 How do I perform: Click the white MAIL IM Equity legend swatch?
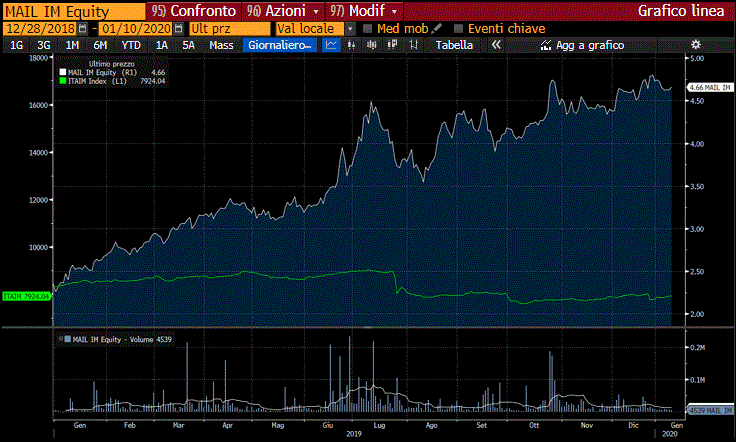63,73
